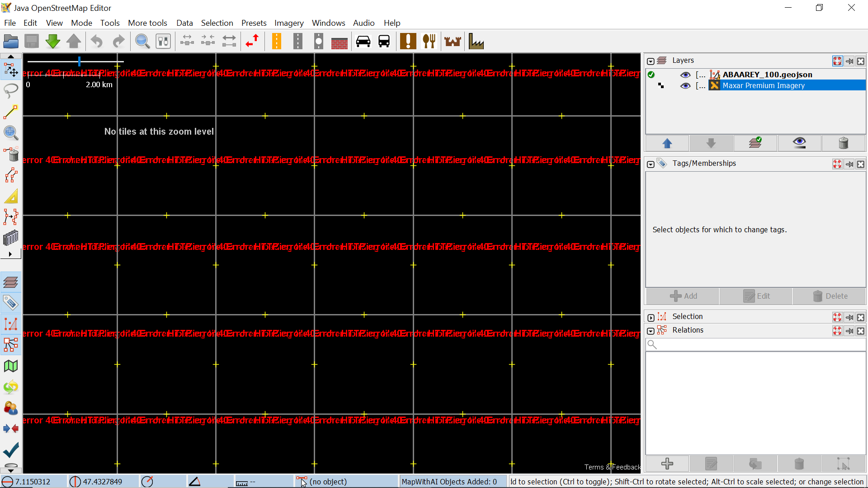The image size is (868, 488).
Task: Click the Save disk icon
Action: [x=32, y=42]
